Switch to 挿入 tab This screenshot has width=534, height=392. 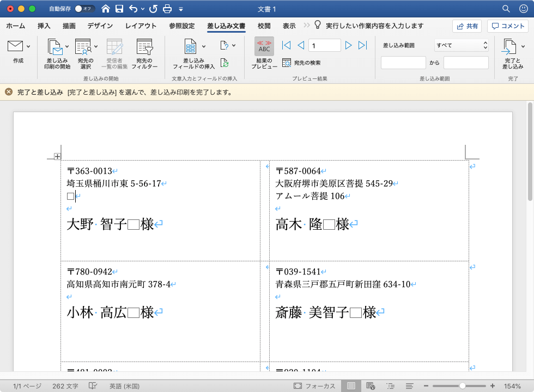coord(44,26)
